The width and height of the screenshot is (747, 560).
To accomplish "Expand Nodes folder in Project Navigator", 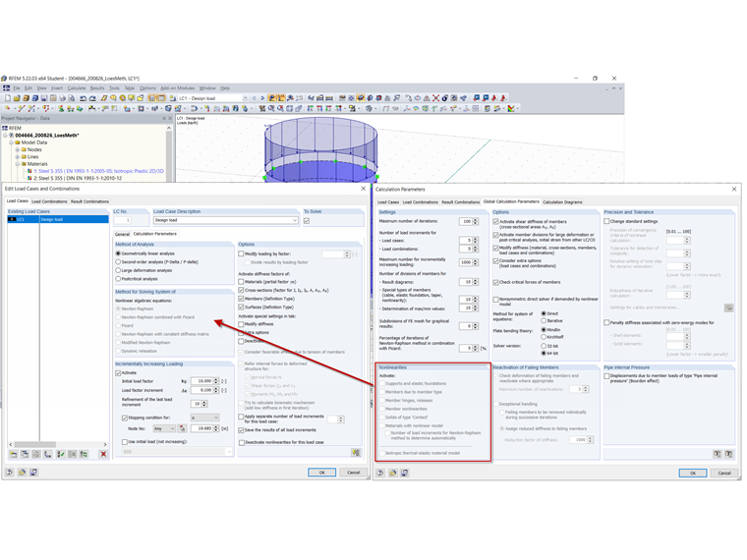I will tap(17, 149).
